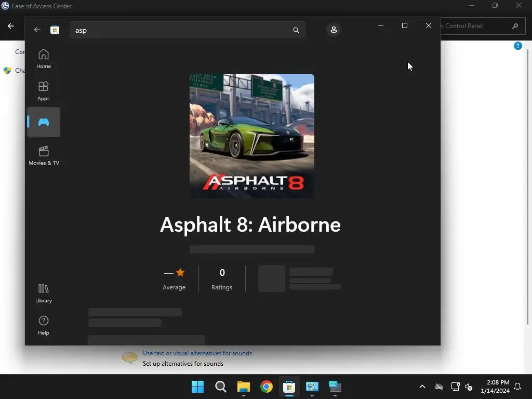Open the notifications bell
The image size is (532, 399).
(x=518, y=387)
